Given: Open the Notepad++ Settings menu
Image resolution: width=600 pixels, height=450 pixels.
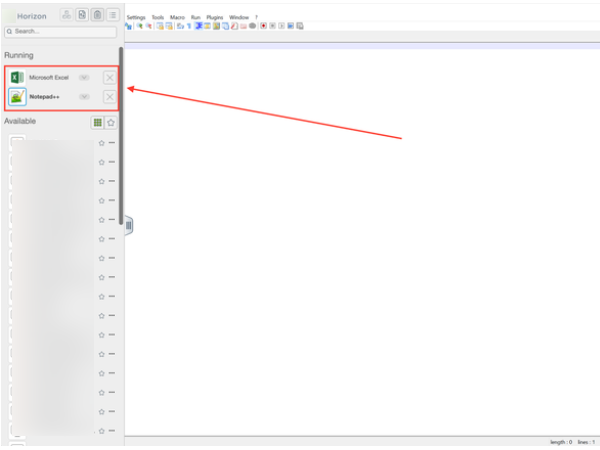Looking at the screenshot, I should pos(136,17).
